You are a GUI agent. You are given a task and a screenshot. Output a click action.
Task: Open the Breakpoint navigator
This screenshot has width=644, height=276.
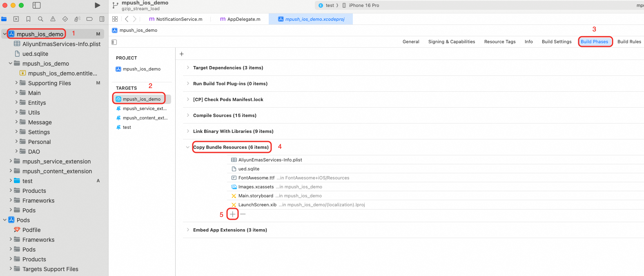tap(89, 19)
